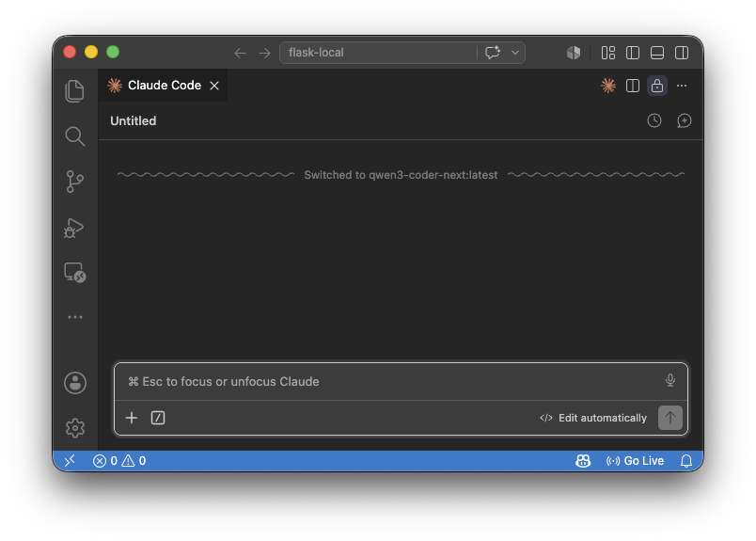The width and height of the screenshot is (756, 541).
Task: Close the Claude Code tab
Action: tap(214, 86)
